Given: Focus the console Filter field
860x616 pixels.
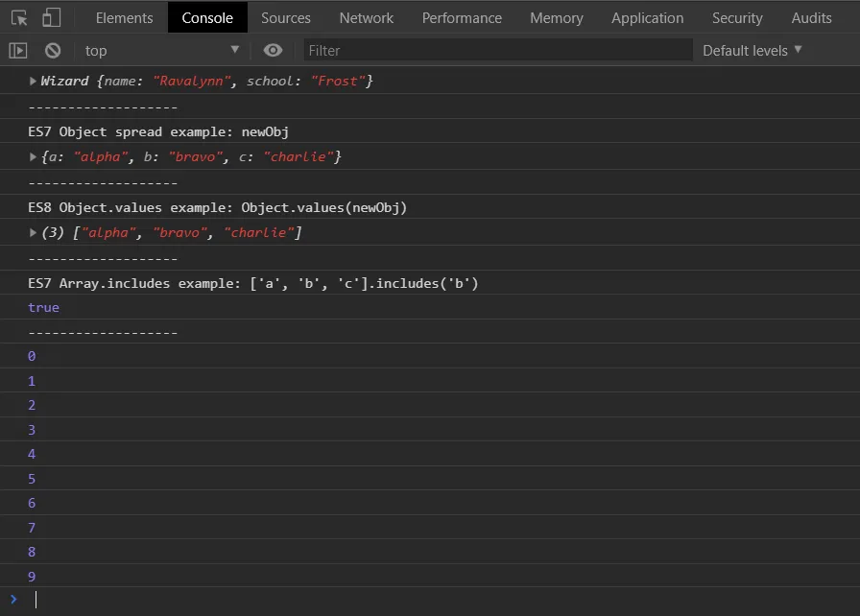Looking at the screenshot, I should [498, 51].
